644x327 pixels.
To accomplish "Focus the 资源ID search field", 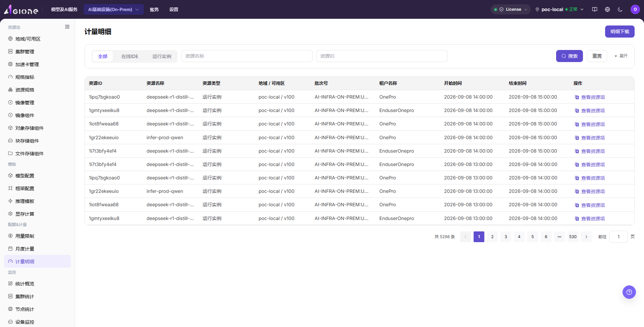I will click(382, 56).
